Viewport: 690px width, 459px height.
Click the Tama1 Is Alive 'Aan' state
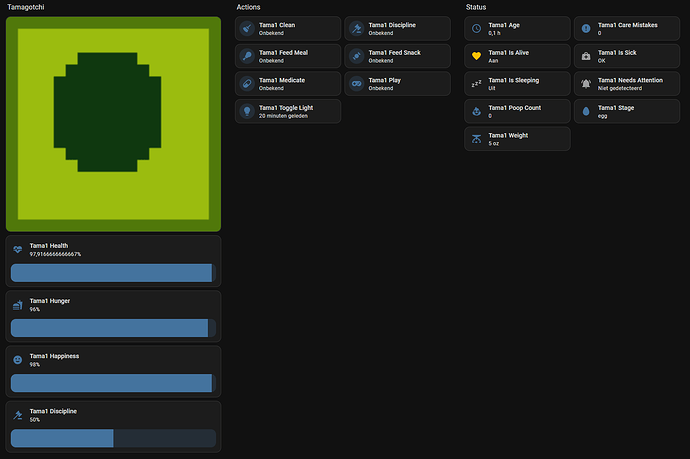point(493,61)
